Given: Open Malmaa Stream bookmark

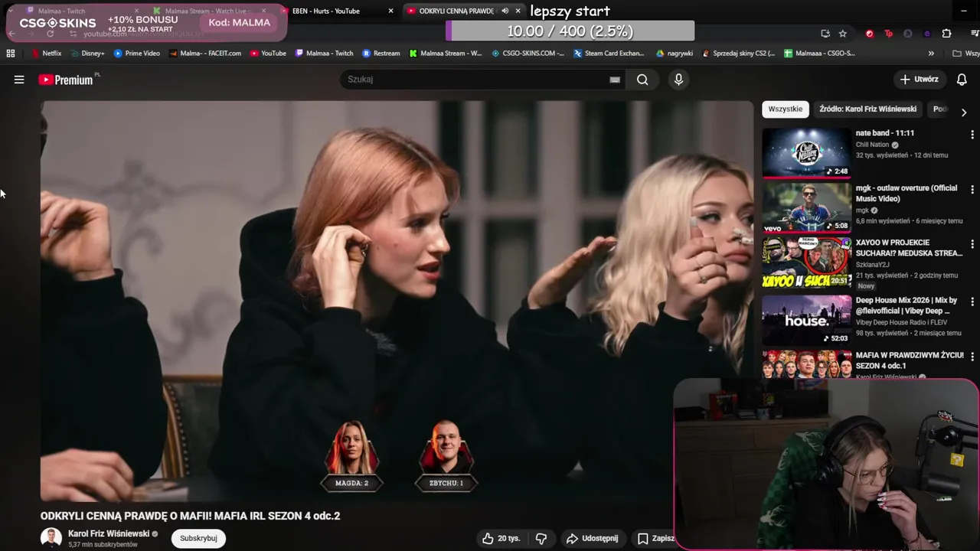Looking at the screenshot, I should click(446, 54).
